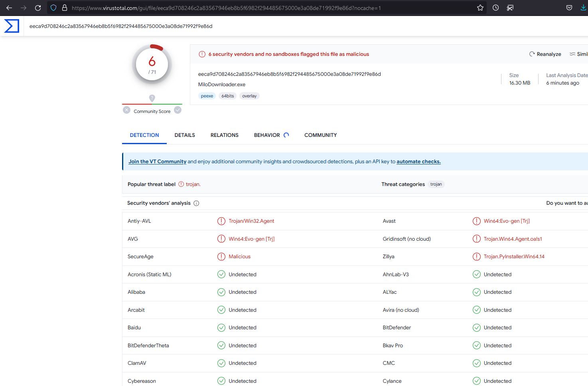Click the 6 minutes ago analysis date
This screenshot has height=386, width=588.
[x=562, y=83]
